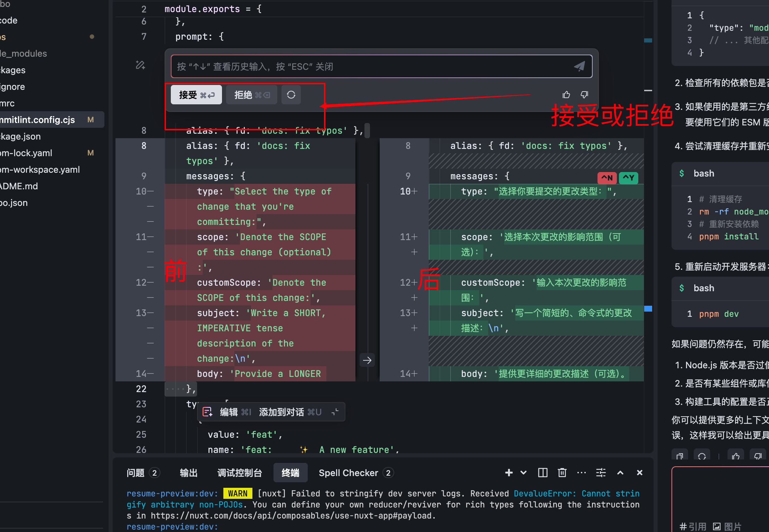Open the terminal profile dropdown chevron

pyautogui.click(x=523, y=473)
